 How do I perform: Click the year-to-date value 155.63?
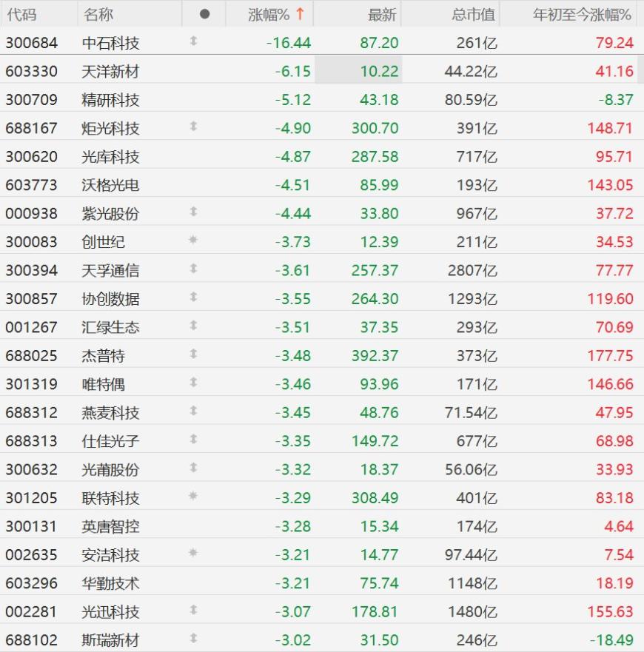point(610,611)
